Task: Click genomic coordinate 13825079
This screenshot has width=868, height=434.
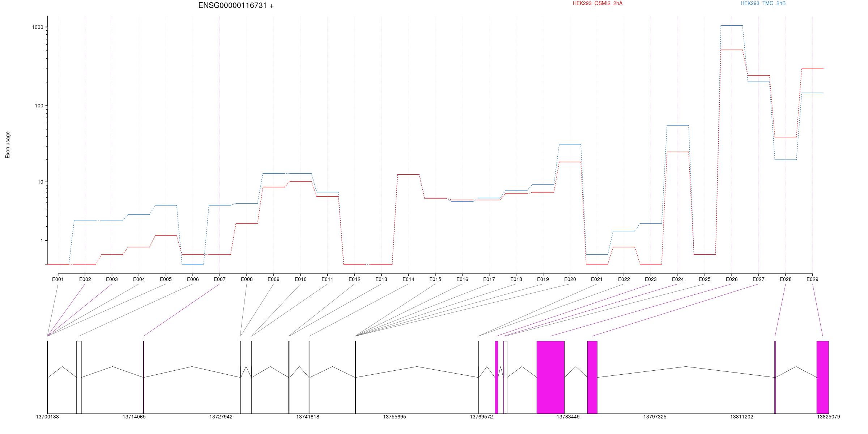Action: coord(829,417)
